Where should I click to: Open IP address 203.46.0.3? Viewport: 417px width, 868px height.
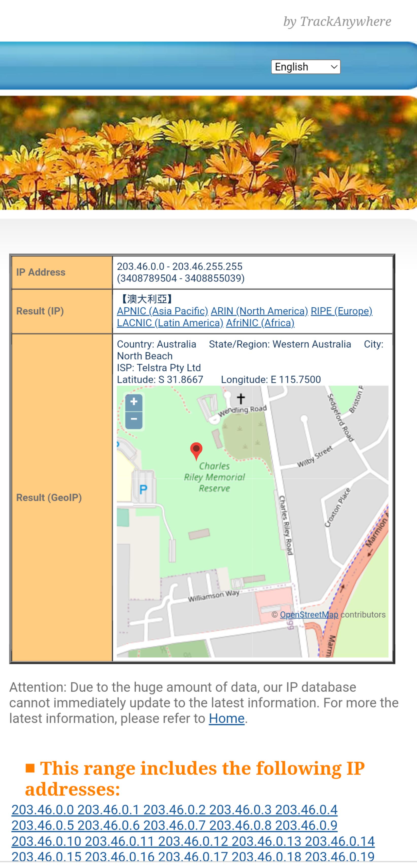pos(240,809)
